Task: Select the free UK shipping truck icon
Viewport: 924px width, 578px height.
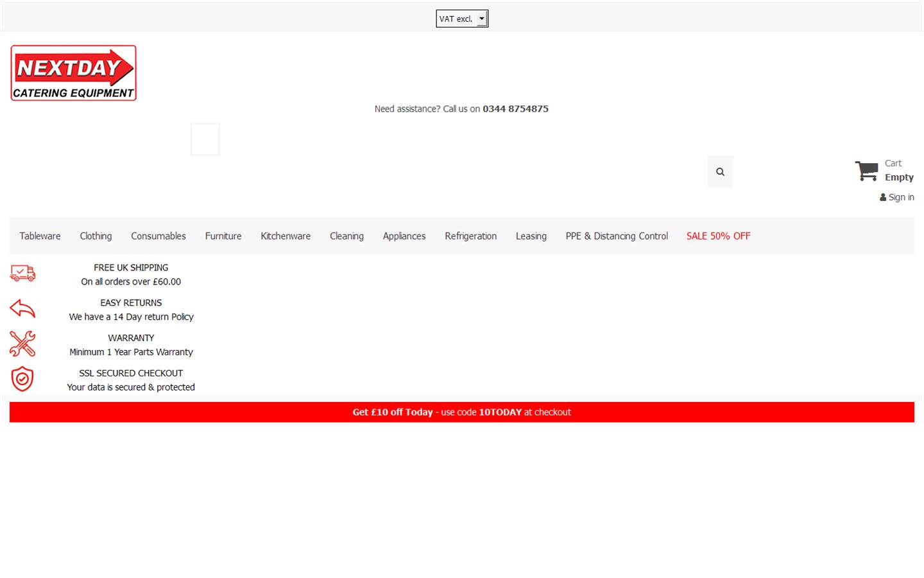Action: pos(22,273)
